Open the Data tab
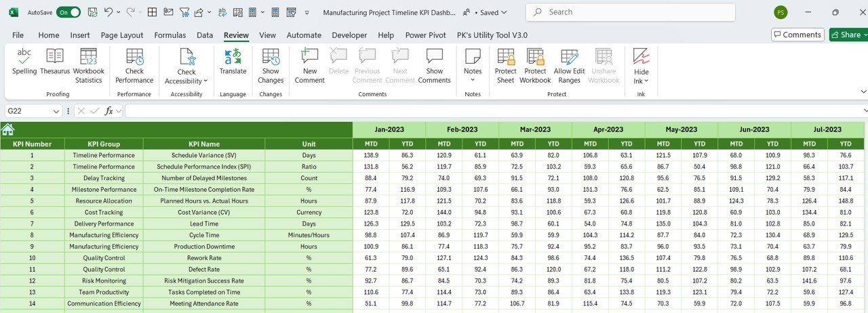 (x=205, y=35)
